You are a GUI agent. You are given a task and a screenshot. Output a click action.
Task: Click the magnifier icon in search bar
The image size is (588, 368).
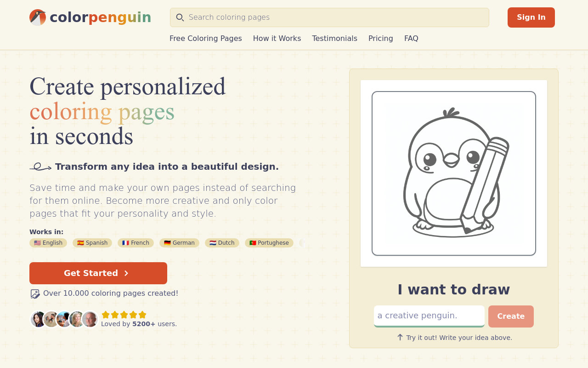[x=180, y=17]
